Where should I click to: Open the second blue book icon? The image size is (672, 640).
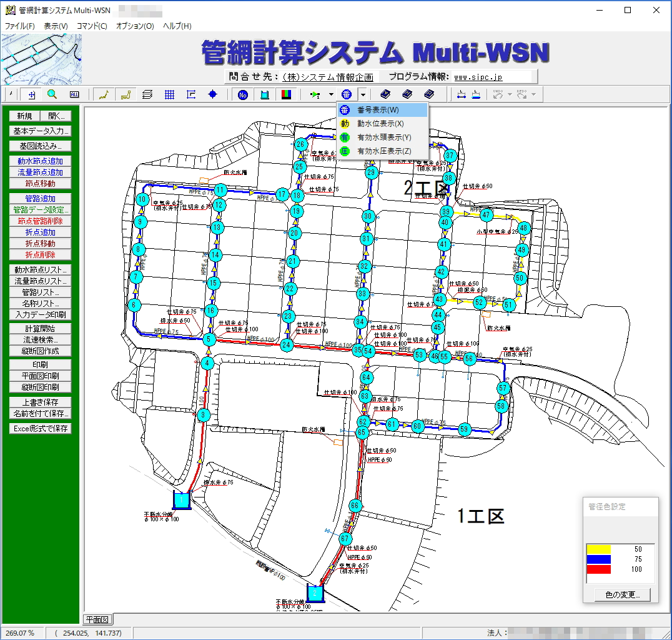point(407,94)
